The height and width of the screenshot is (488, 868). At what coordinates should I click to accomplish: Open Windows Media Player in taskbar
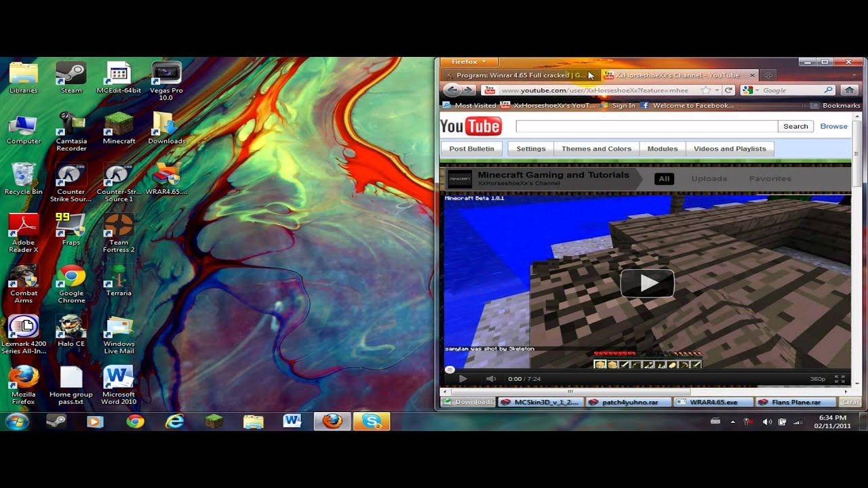(x=95, y=421)
